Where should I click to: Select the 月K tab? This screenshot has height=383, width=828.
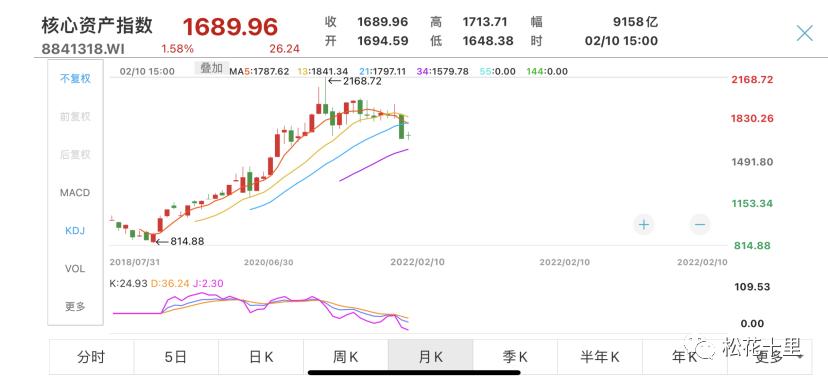430,357
